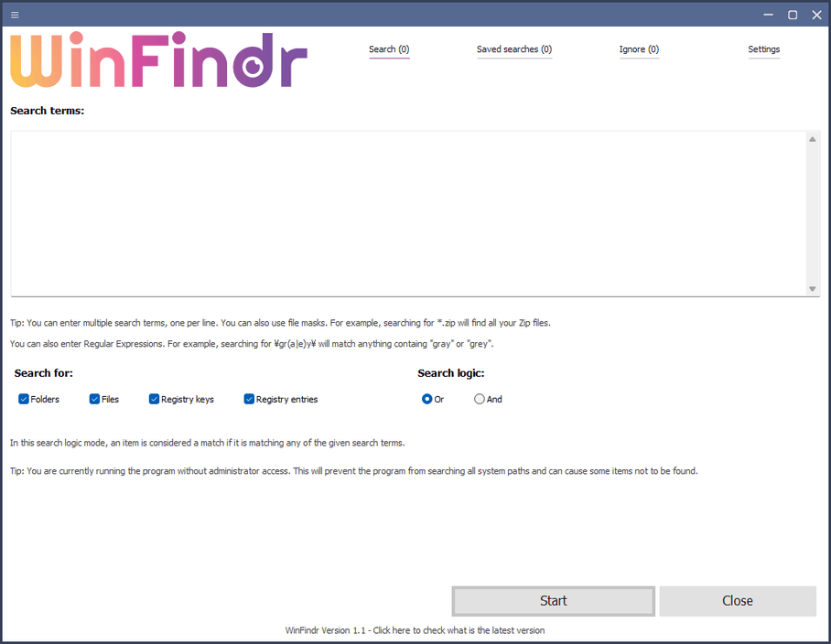Click the large Close button
The width and height of the screenshot is (831, 644).
[x=738, y=601]
